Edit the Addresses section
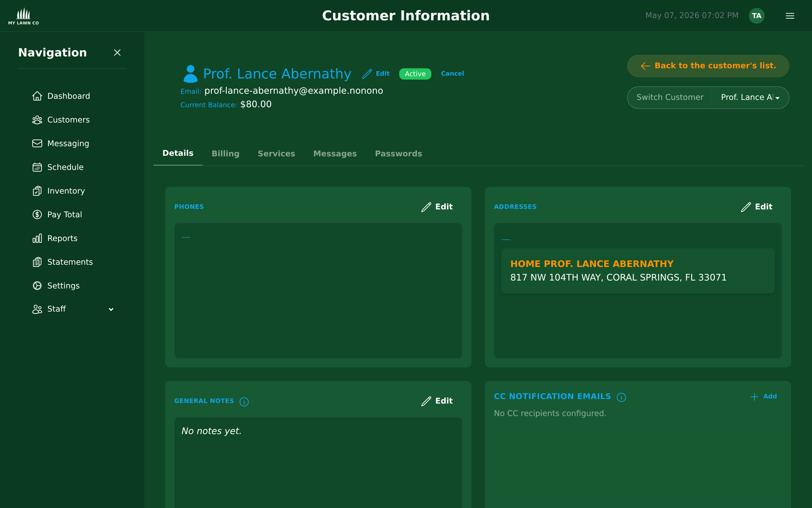Viewport: 812px width, 508px height. pyautogui.click(x=757, y=207)
